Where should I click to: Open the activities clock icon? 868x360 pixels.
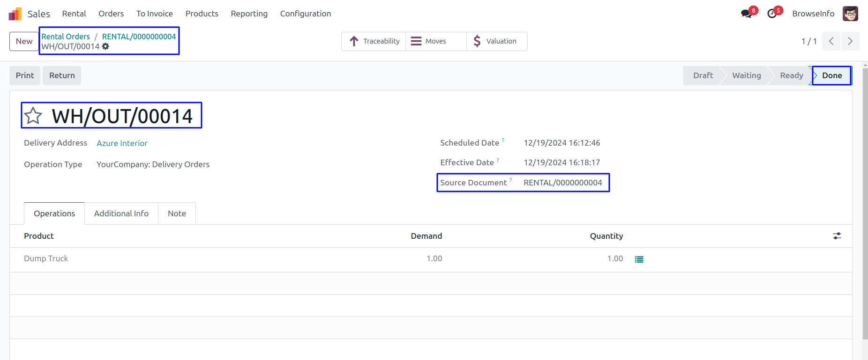tap(772, 14)
